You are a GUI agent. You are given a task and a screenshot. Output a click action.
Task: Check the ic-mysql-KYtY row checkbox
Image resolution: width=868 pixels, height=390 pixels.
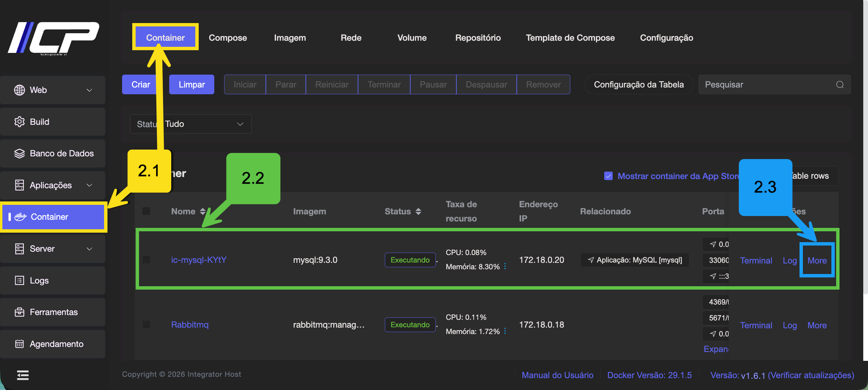pyautogui.click(x=146, y=260)
